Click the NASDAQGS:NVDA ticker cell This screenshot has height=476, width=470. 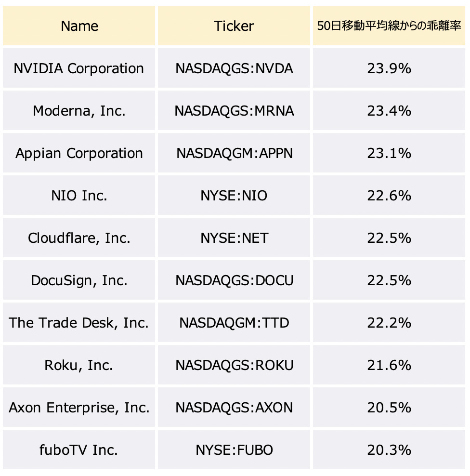(234, 68)
